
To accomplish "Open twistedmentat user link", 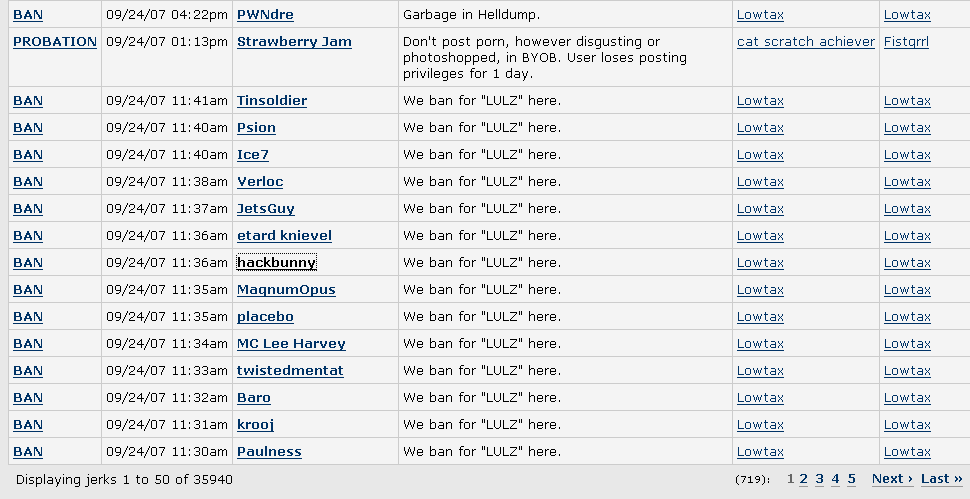I will [x=290, y=371].
